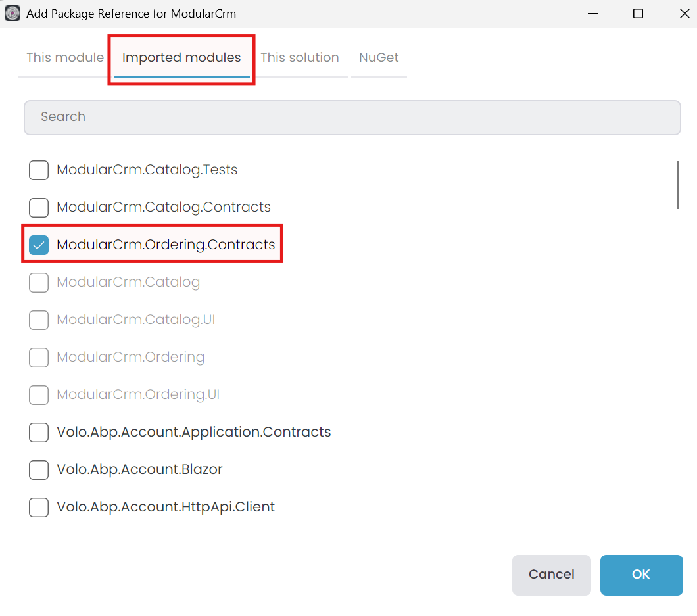Switch to the This module tab
Screen dimensions: 697x616
point(64,58)
